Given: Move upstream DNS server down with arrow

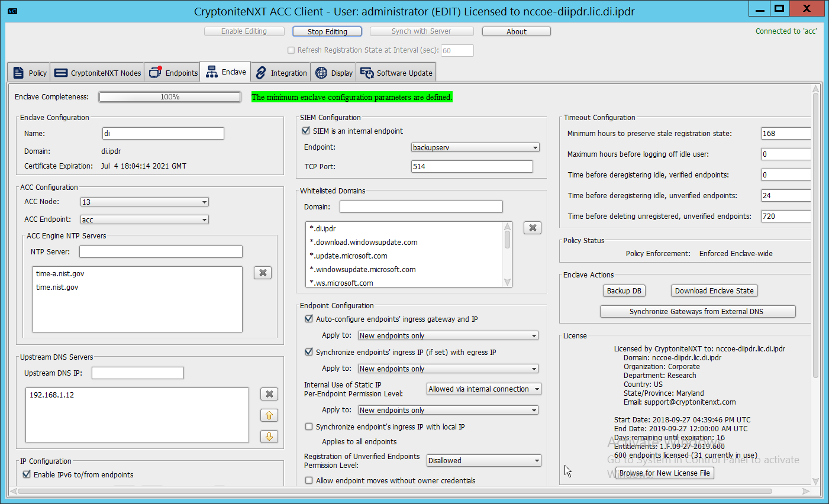Looking at the screenshot, I should coord(269,437).
